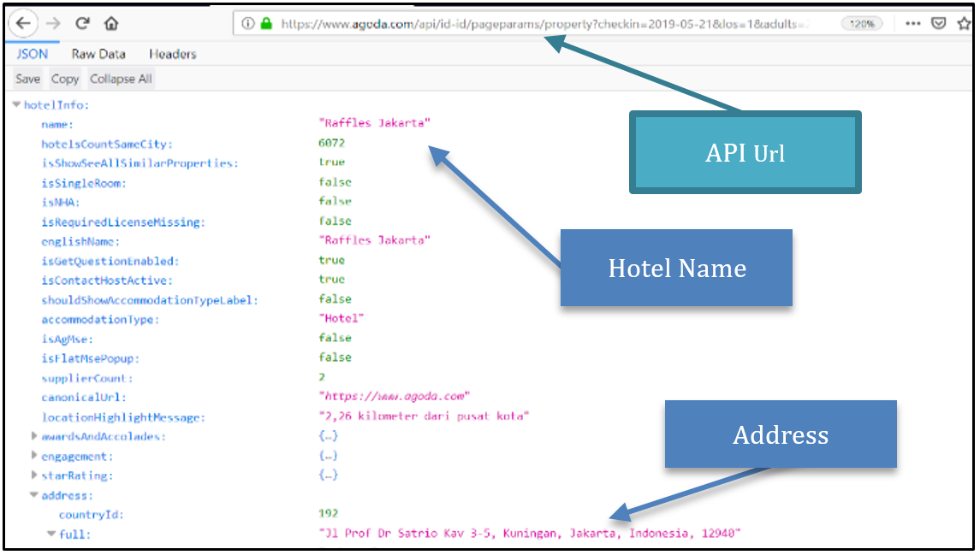Click the agoda API URL address field
This screenshot has width=980, height=555.
tap(543, 24)
